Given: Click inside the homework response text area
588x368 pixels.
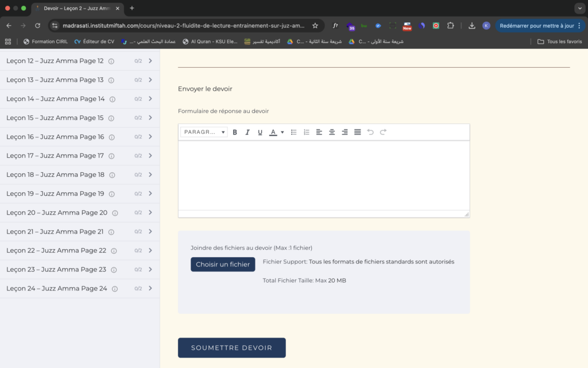Looking at the screenshot, I should coord(323,175).
